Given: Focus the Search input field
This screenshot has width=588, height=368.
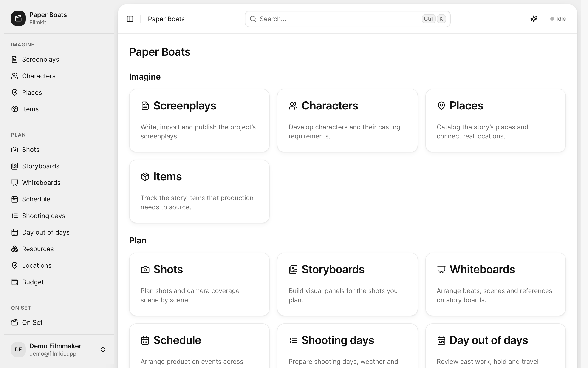Looking at the screenshot, I should (348, 19).
